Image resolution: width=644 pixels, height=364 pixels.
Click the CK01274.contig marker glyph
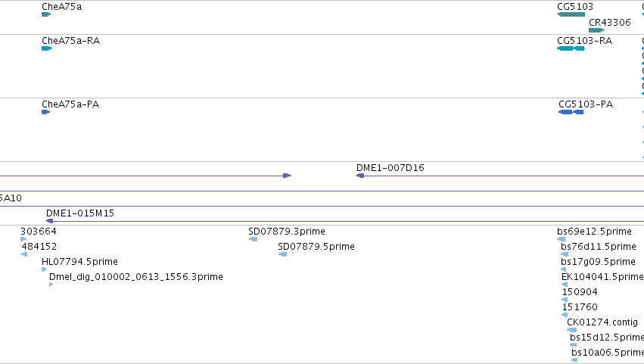[x=571, y=330]
